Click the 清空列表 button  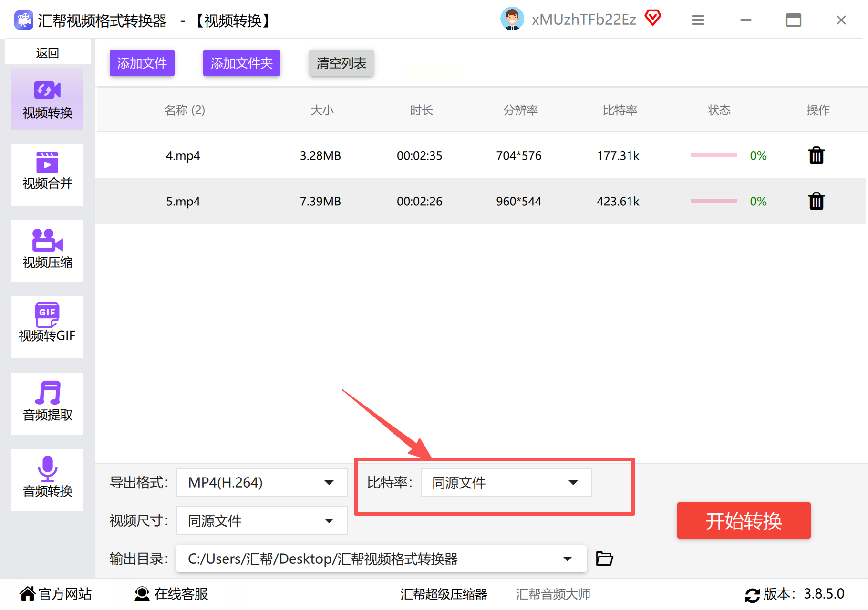click(x=341, y=63)
